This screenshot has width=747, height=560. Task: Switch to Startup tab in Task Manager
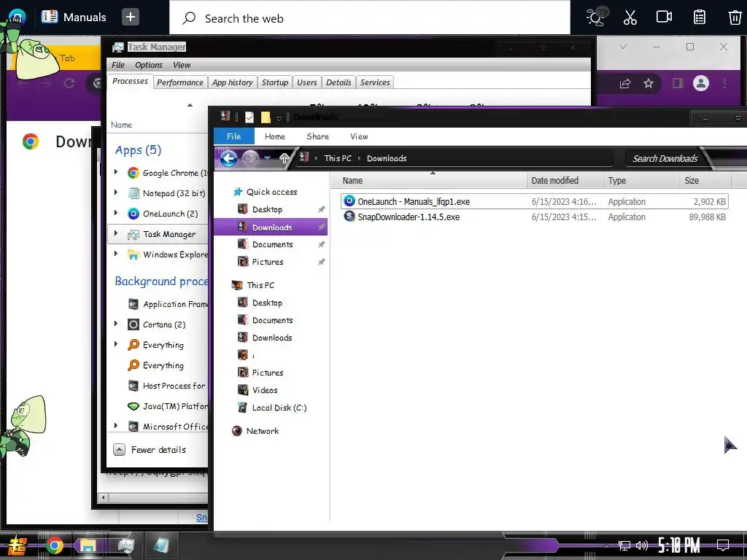tap(275, 82)
